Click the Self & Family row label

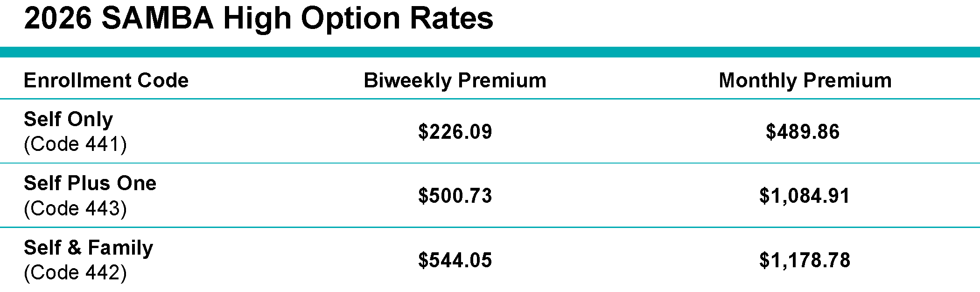88,248
